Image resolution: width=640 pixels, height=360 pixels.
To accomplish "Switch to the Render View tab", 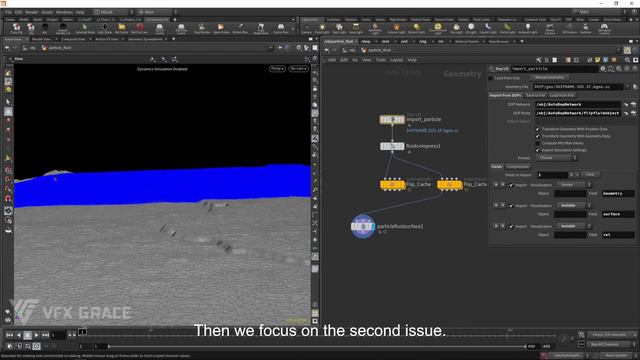I will point(41,39).
